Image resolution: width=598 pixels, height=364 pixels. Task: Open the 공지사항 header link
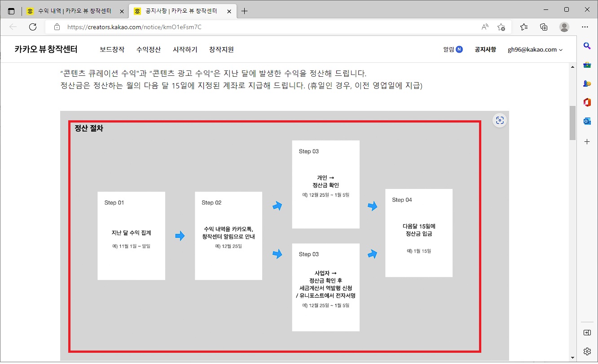(485, 50)
